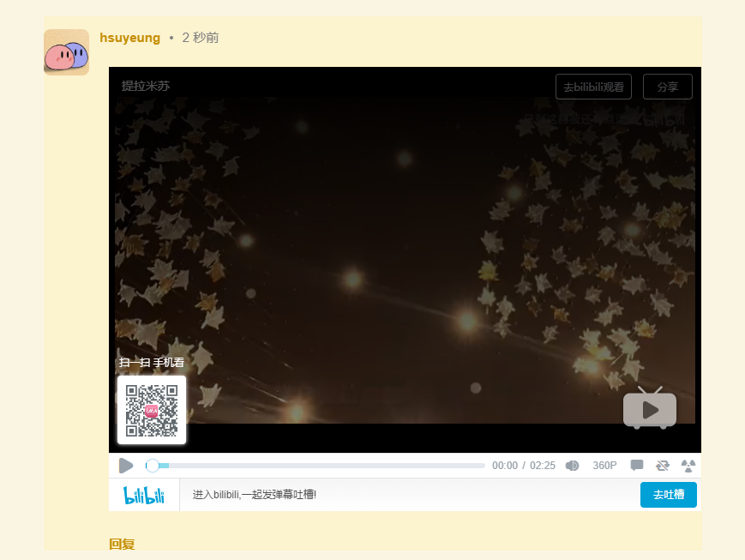The image size is (745, 560).
Task: Click the large TV play button overlay
Action: [x=650, y=408]
